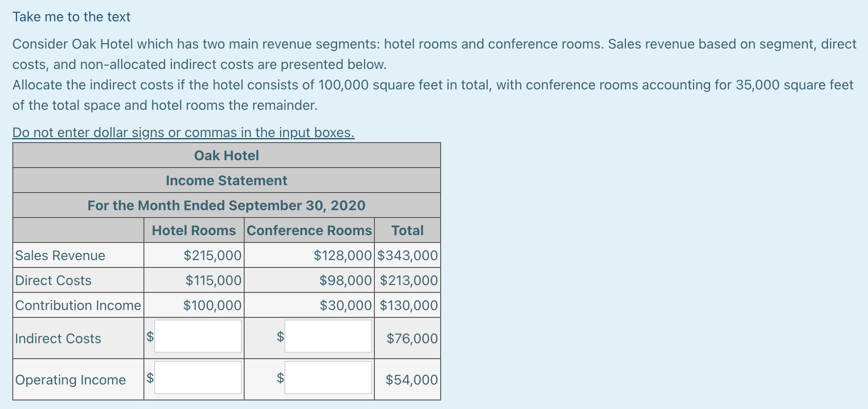The height and width of the screenshot is (409, 868).
Task: Select the Sales Revenue row label
Action: pyautogui.click(x=60, y=256)
